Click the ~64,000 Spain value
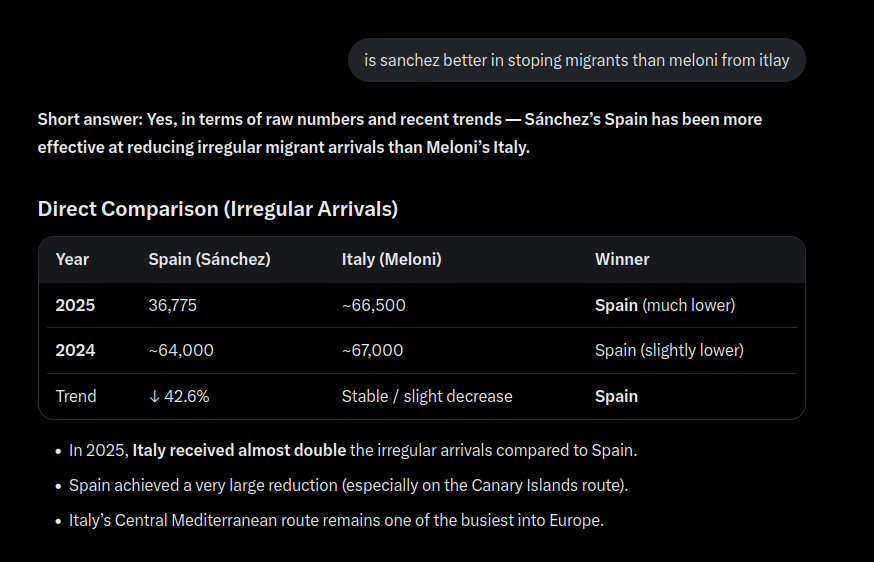The height and width of the screenshot is (562, 874). pos(181,350)
